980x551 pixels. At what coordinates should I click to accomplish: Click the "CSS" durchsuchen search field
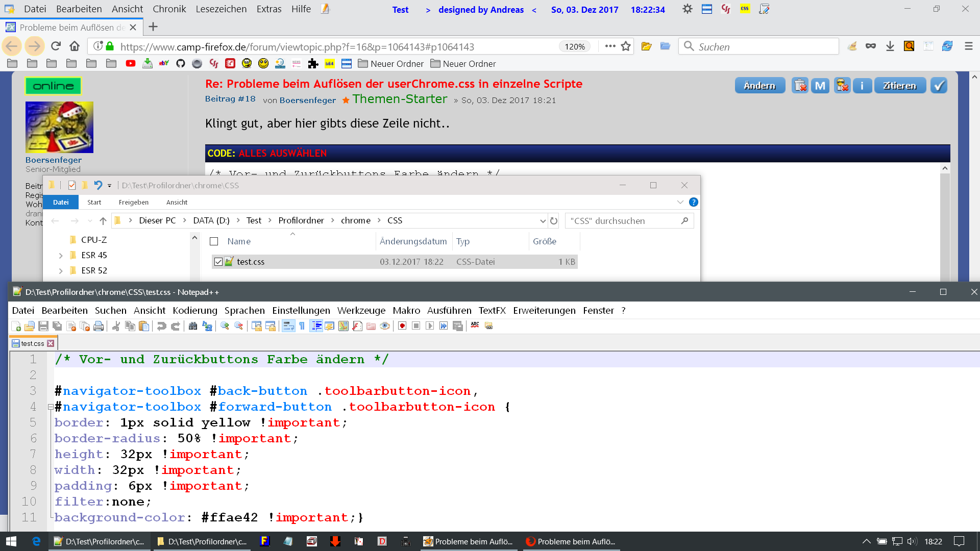tap(623, 221)
